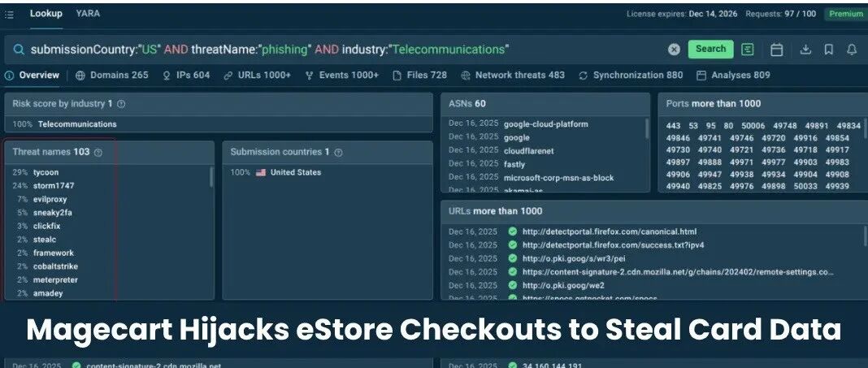Open the Synchronization 880 tab
The image size is (868, 368).
coord(631,76)
